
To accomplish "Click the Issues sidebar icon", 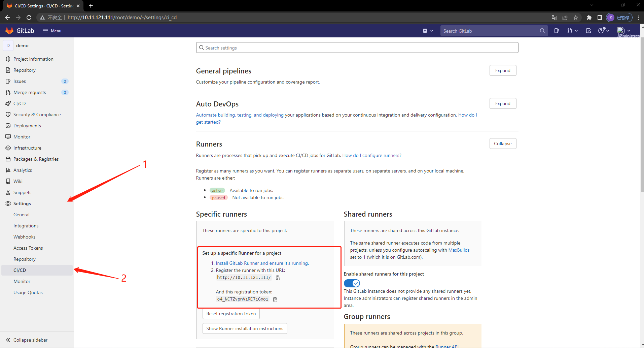I will coord(8,81).
